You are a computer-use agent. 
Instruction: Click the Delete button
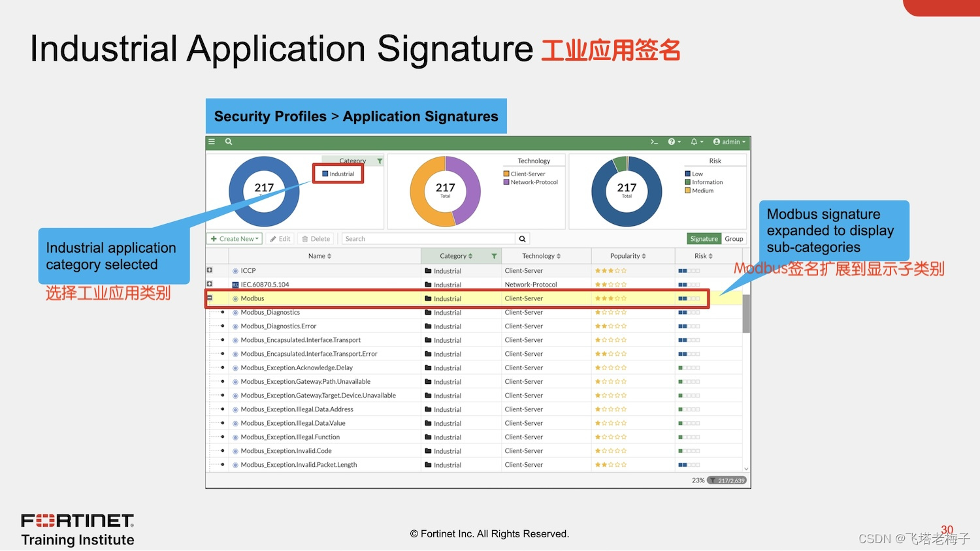pos(316,239)
